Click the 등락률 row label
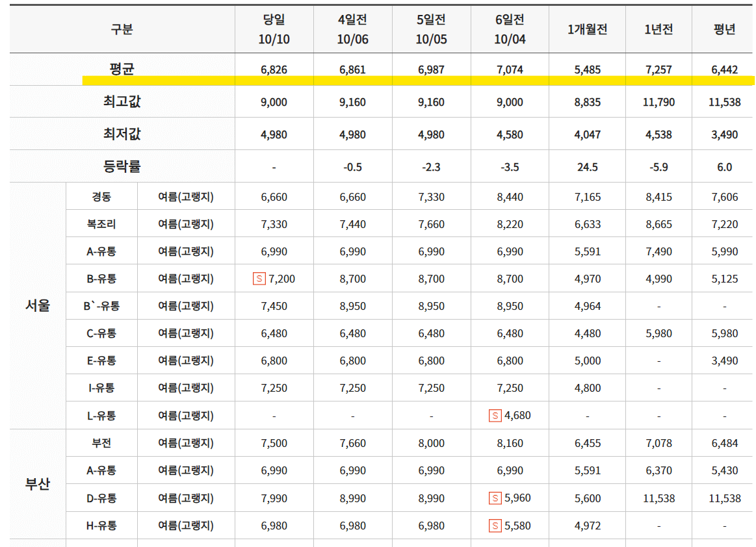This screenshot has width=756, height=547. (120, 165)
